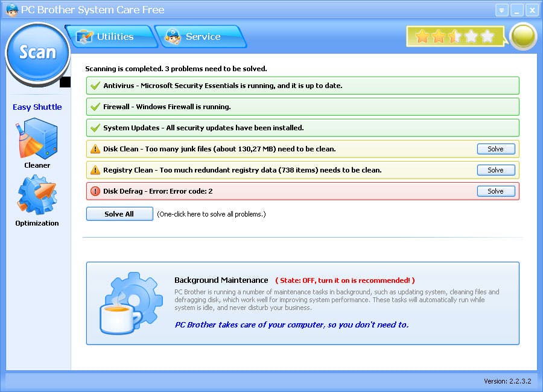Image resolution: width=543 pixels, height=392 pixels.
Task: Click the five-star rating bar
Action: point(455,36)
